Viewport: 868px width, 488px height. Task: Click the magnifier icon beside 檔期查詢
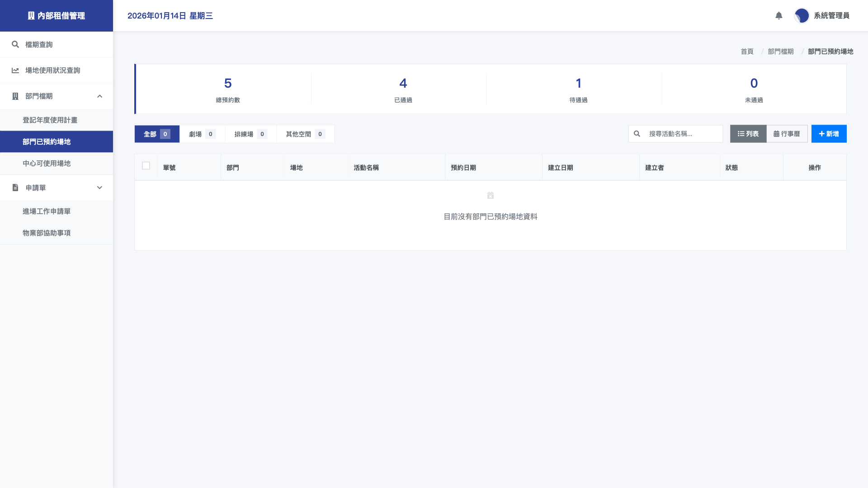tap(15, 44)
